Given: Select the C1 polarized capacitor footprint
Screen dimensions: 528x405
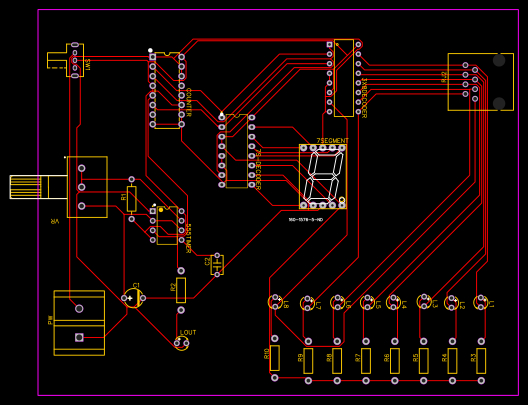Looking at the screenshot, I should (x=134, y=298).
